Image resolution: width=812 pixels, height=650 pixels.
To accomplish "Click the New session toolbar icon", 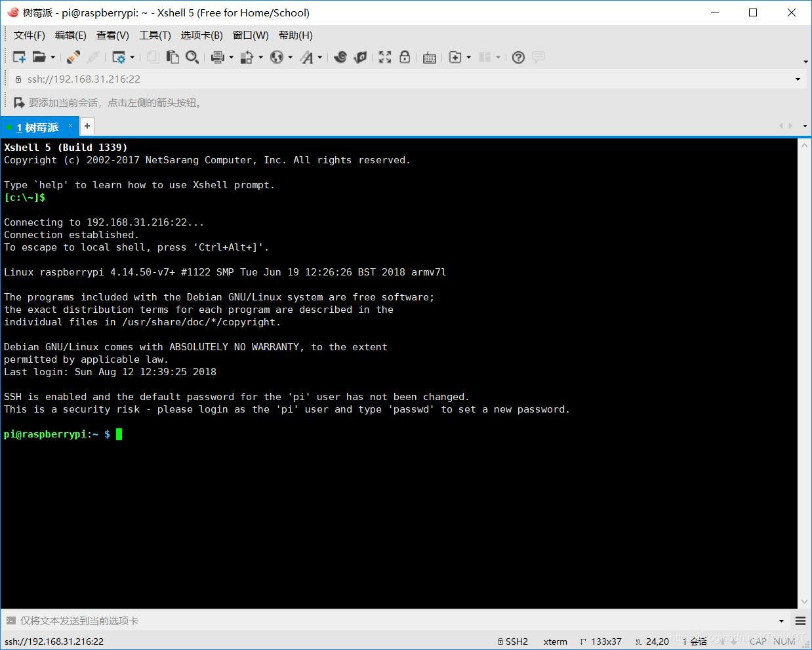I will [19, 57].
